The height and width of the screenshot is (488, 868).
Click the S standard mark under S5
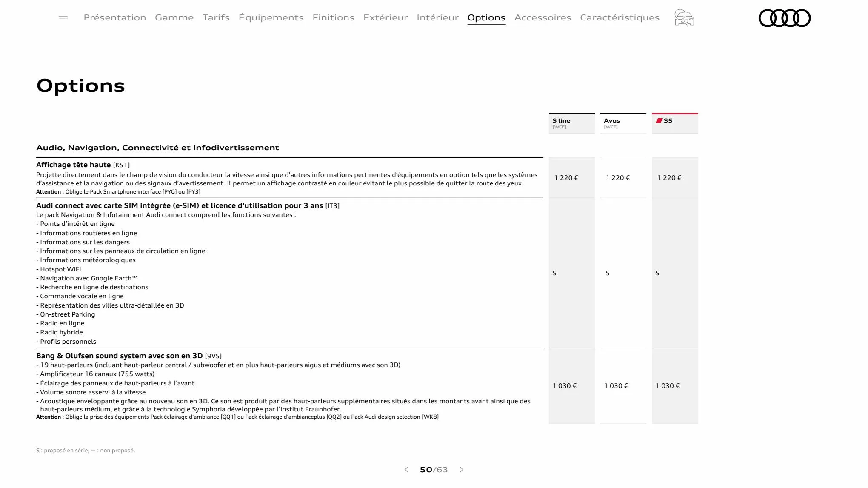657,273
